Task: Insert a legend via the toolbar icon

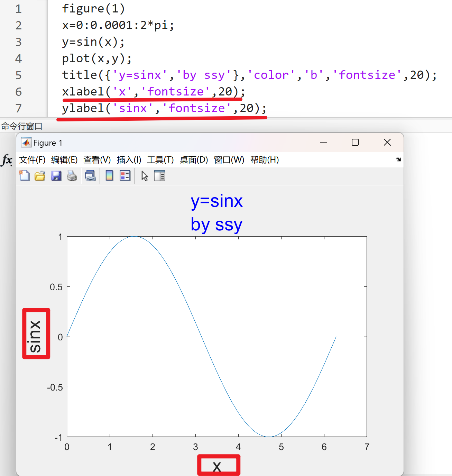Action: point(125,176)
